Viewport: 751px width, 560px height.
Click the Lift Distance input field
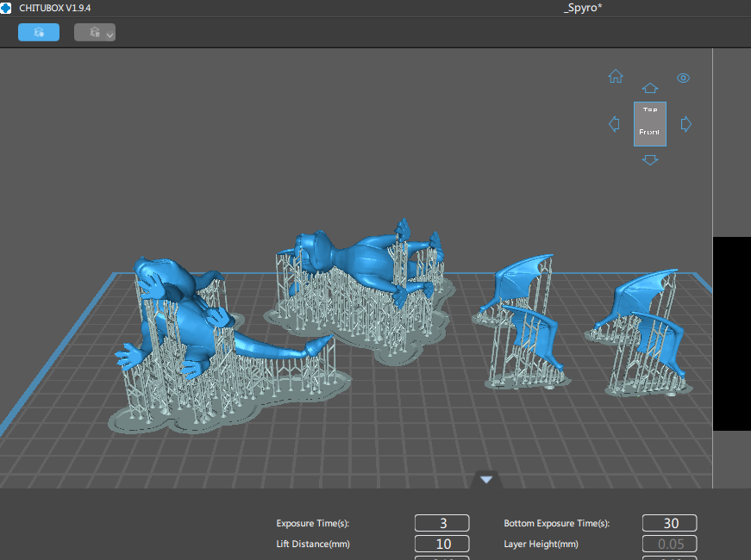click(x=441, y=544)
